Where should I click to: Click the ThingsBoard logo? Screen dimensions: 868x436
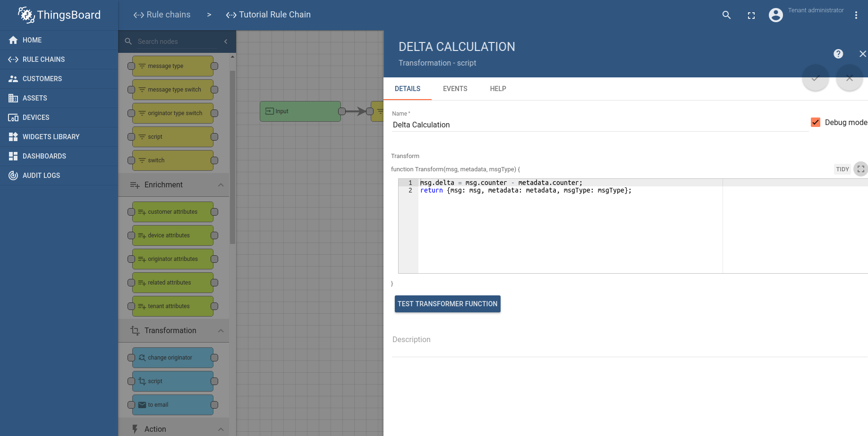[59, 15]
